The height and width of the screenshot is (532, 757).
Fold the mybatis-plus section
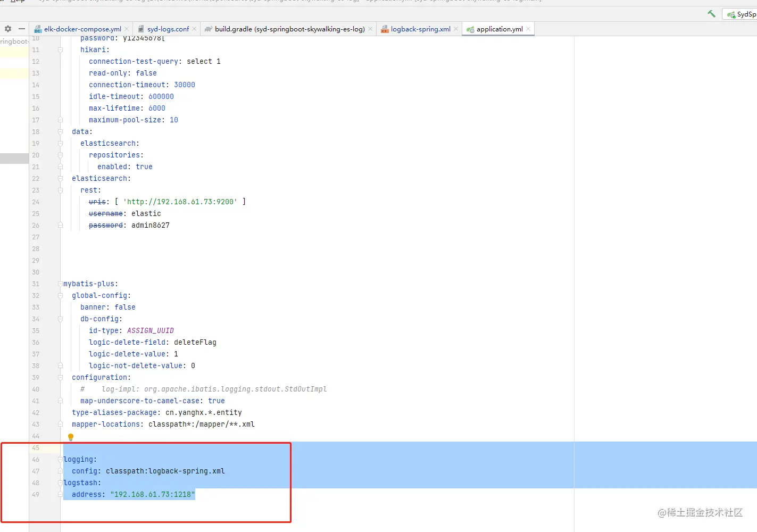pos(60,284)
